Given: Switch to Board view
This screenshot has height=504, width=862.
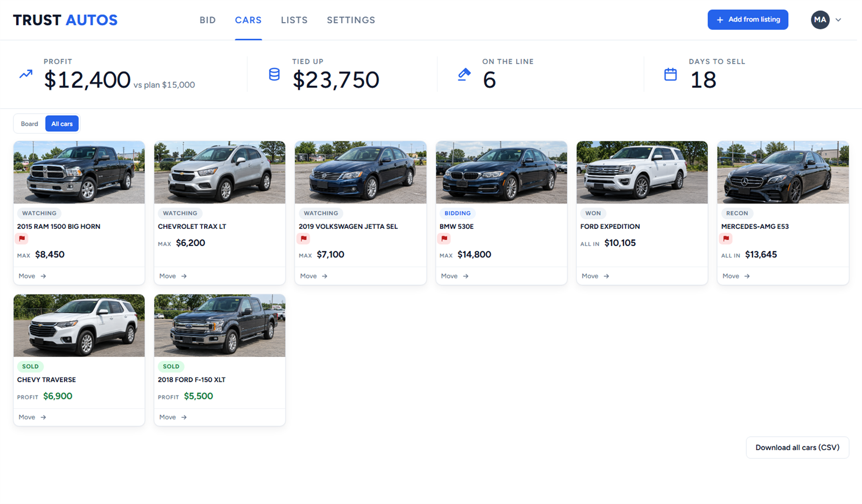Looking at the screenshot, I should [30, 124].
